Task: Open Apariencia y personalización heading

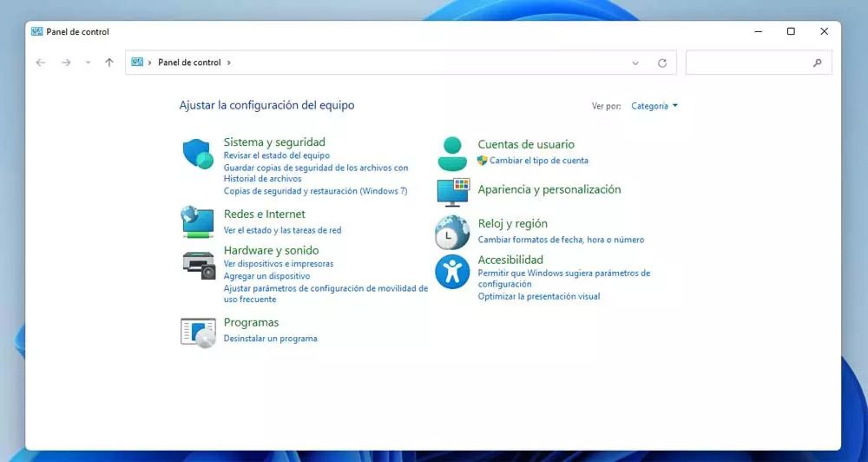Action: (549, 189)
